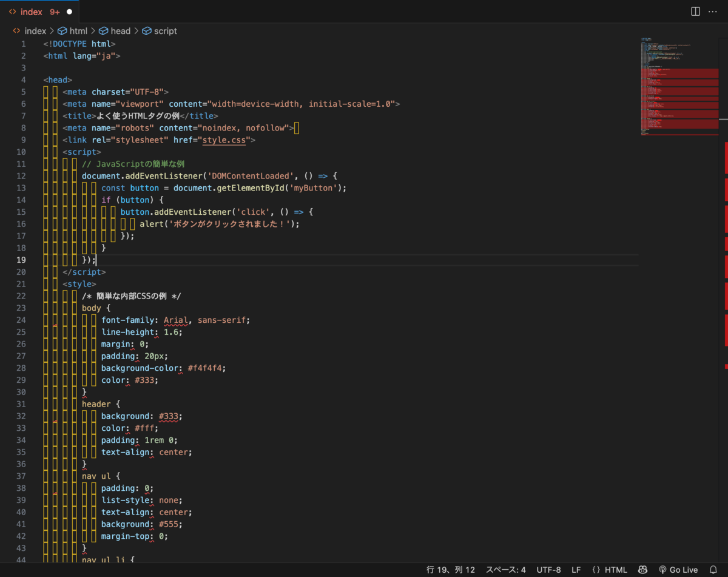Click the background-color: #f4f4f4 line

click(164, 368)
